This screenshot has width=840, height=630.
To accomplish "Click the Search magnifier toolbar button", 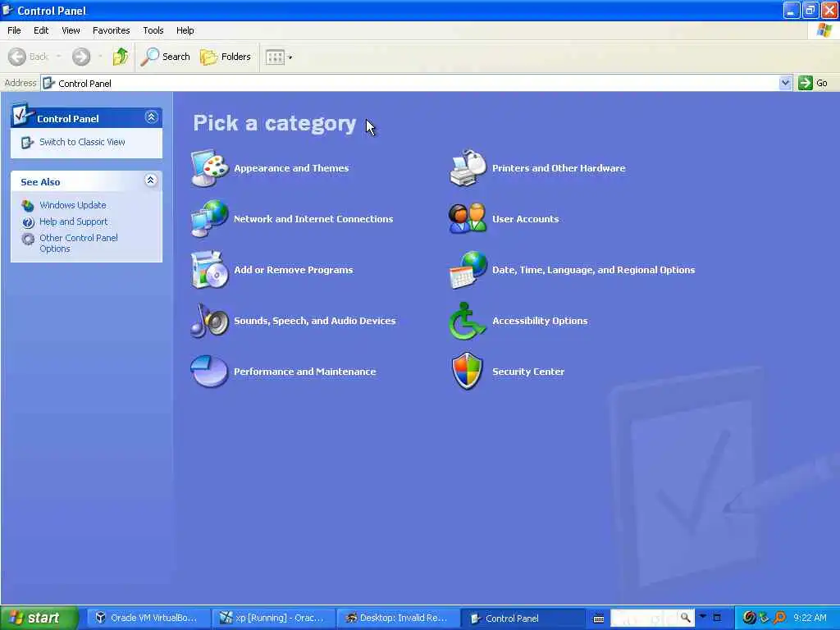I will click(165, 57).
